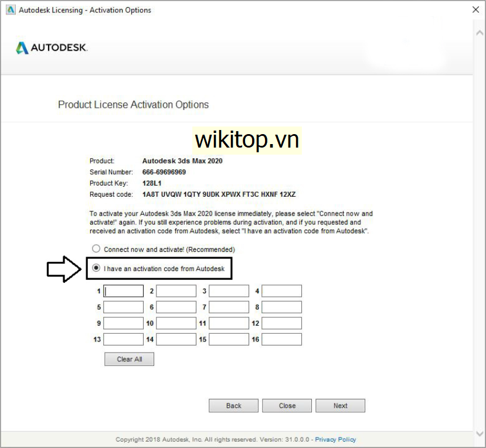486x448 pixels.
Task: Select 'I have an activation code' radio option
Action: pyautogui.click(x=97, y=269)
